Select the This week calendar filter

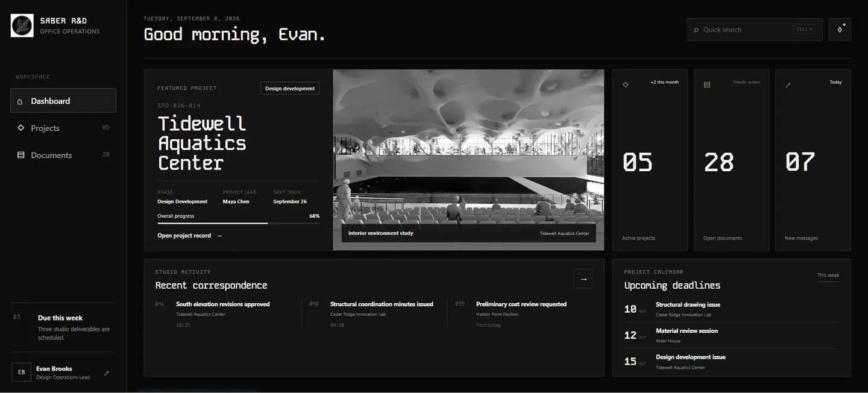click(828, 275)
